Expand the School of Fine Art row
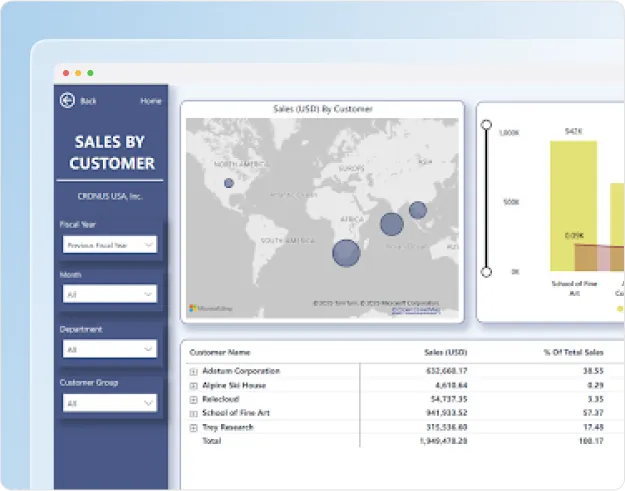The image size is (625, 491). point(193,413)
